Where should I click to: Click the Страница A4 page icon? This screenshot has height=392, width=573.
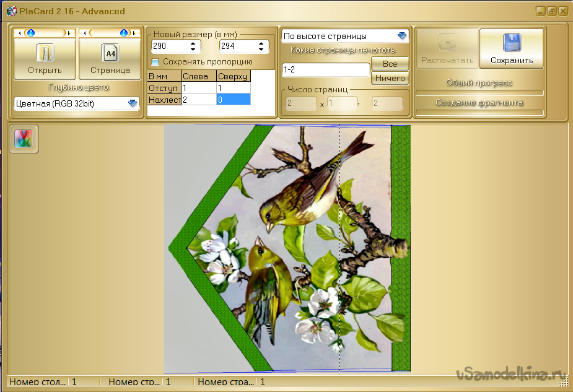(x=110, y=53)
